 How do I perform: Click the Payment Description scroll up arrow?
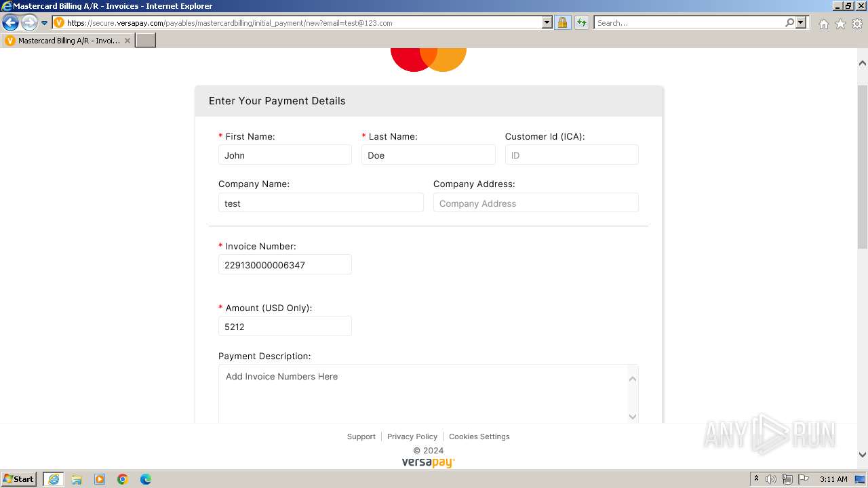(633, 379)
